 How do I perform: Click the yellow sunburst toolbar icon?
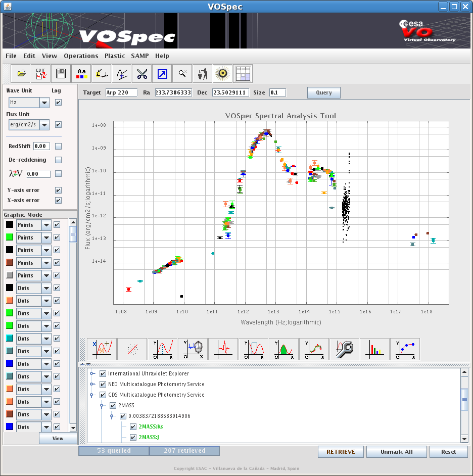click(222, 73)
